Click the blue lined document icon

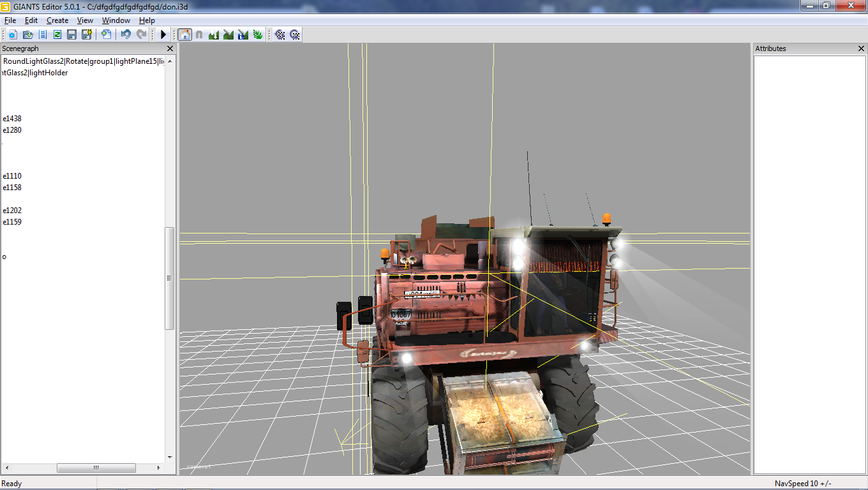[42, 34]
